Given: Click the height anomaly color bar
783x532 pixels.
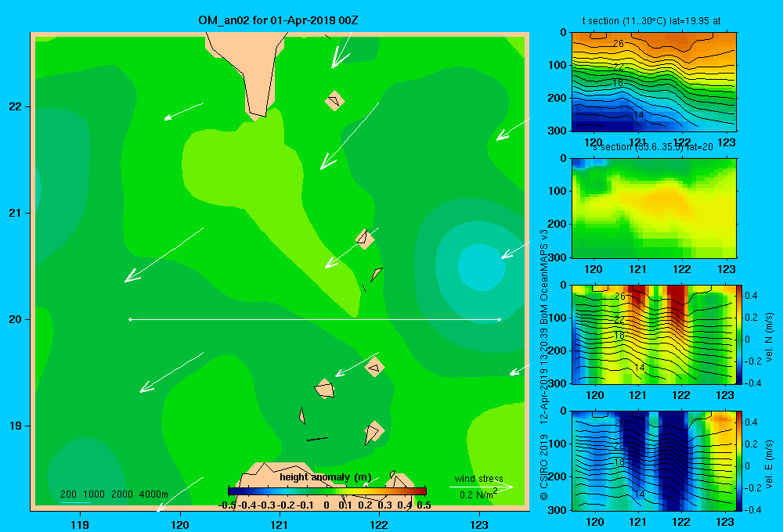Looking at the screenshot, I should tap(327, 491).
